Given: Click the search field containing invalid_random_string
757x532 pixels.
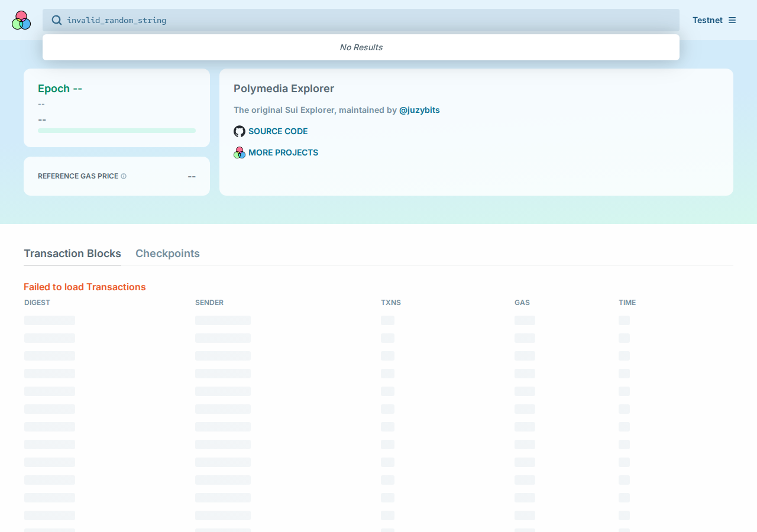Looking at the screenshot, I should coord(361,20).
